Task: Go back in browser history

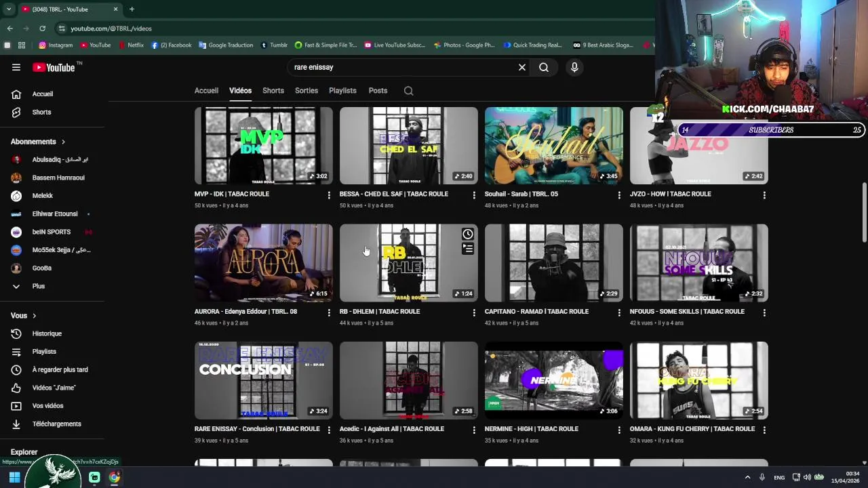Action: (x=9, y=28)
